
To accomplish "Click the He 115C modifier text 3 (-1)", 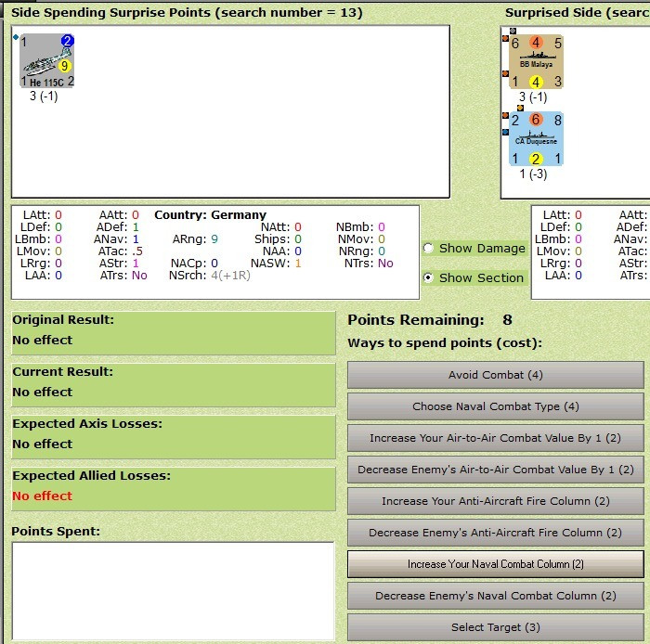I will pyautogui.click(x=44, y=97).
